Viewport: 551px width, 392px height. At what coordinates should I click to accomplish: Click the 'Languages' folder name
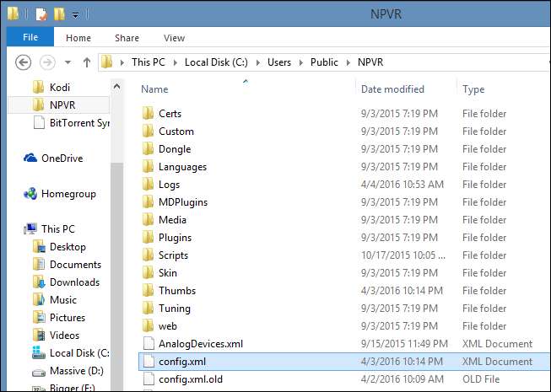[183, 167]
